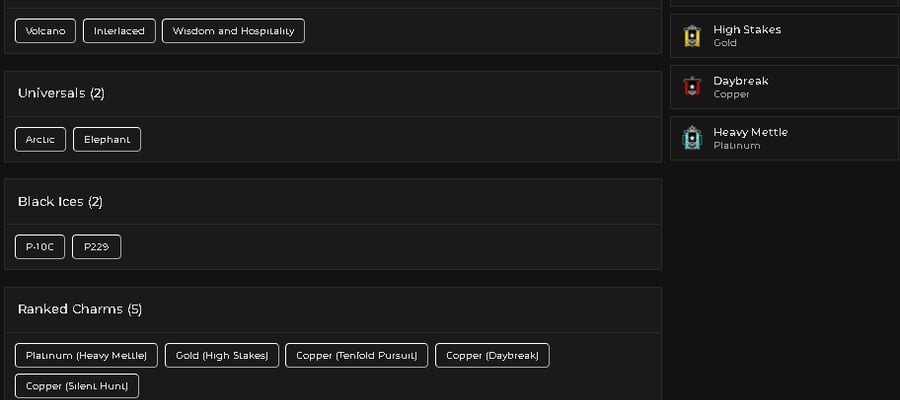Click the Universals (2) section header
This screenshot has height=400, width=900.
333,94
